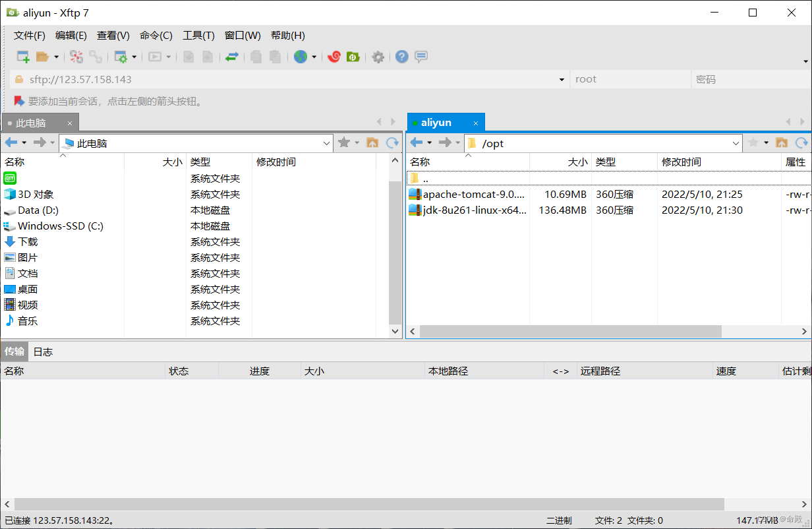812x529 pixels.
Task: Open the 帮助(H) menu
Action: pyautogui.click(x=288, y=36)
